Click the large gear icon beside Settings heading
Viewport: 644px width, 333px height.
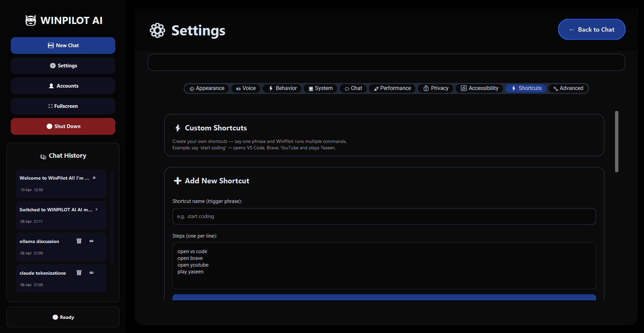click(157, 31)
